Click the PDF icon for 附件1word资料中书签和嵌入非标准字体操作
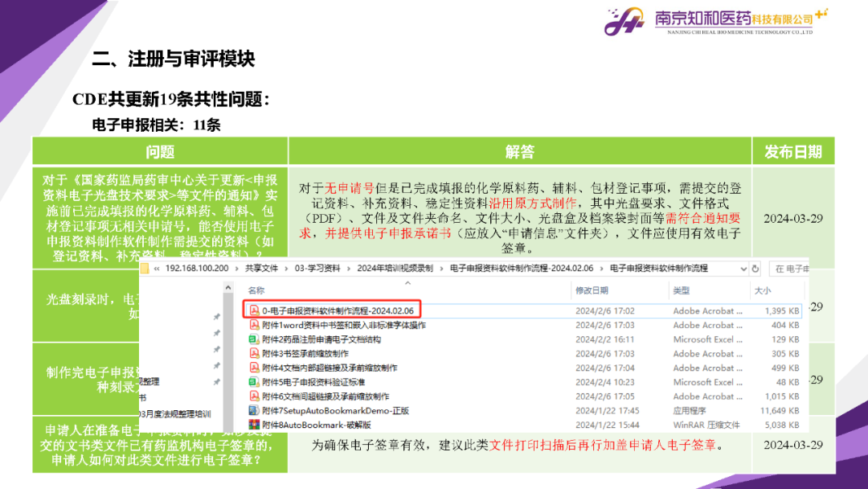Screen dimensions: 868x489 (x=253, y=325)
